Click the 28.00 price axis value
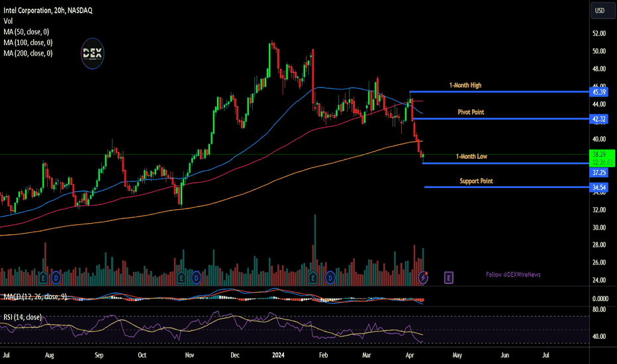This screenshot has height=364, width=617. [599, 245]
